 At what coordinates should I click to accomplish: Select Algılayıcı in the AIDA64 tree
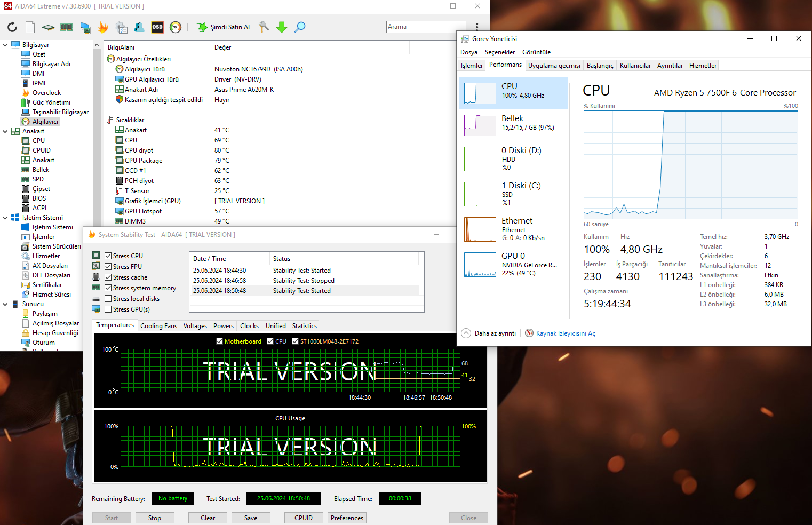(45, 122)
